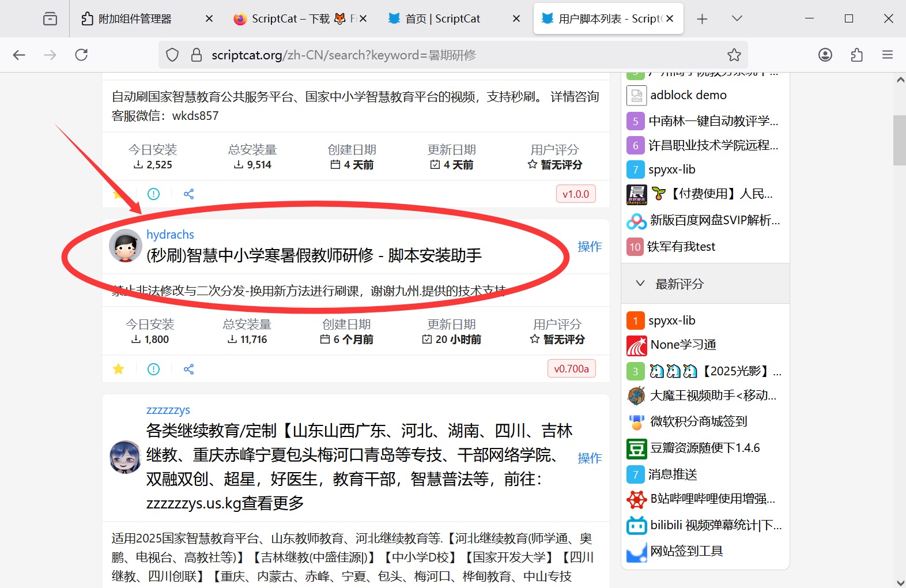Image resolution: width=906 pixels, height=588 pixels.
Task: Open 微软积分商城签到 script
Action: 699,421
